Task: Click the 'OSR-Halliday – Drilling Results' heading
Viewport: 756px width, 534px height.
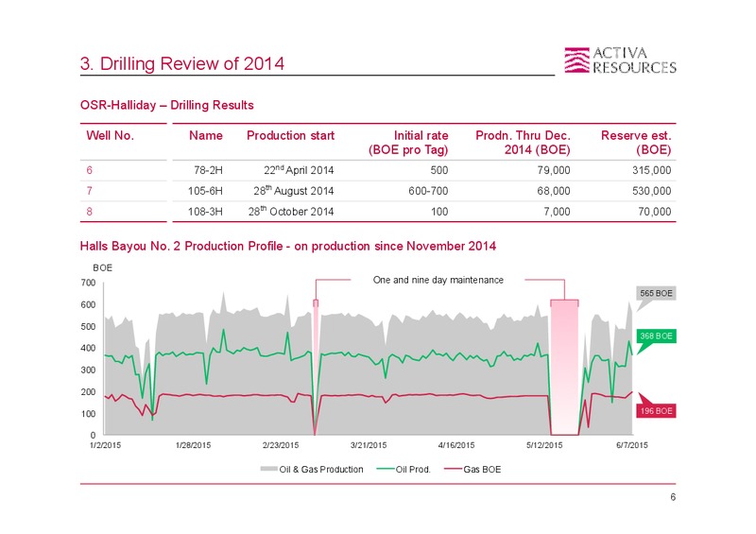Action: pos(167,105)
